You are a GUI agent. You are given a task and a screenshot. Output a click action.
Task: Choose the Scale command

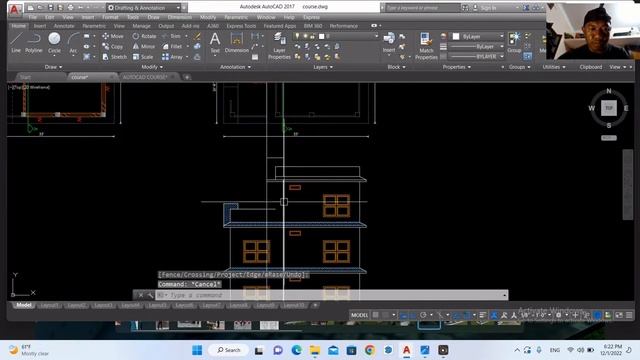(143, 57)
